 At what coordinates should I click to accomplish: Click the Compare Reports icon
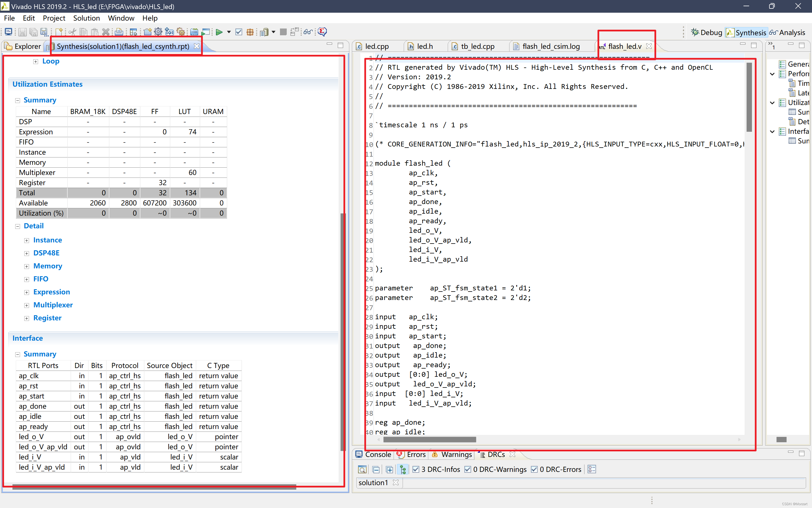[x=295, y=32]
